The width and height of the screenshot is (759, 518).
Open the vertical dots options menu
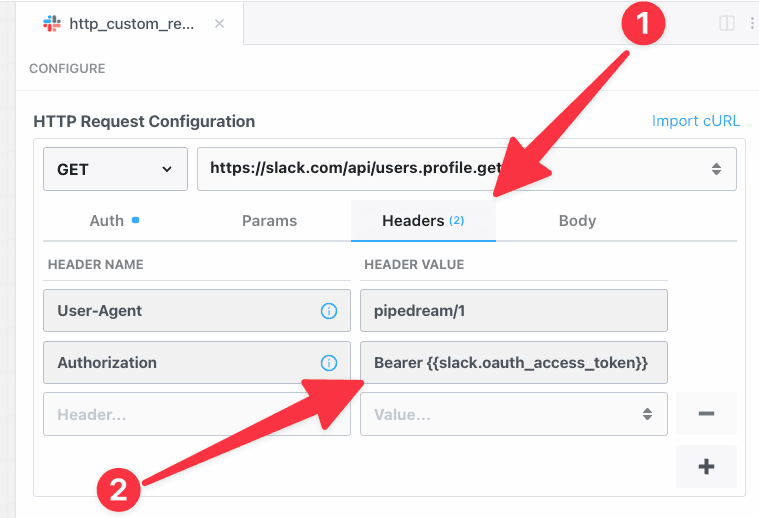[x=752, y=23]
